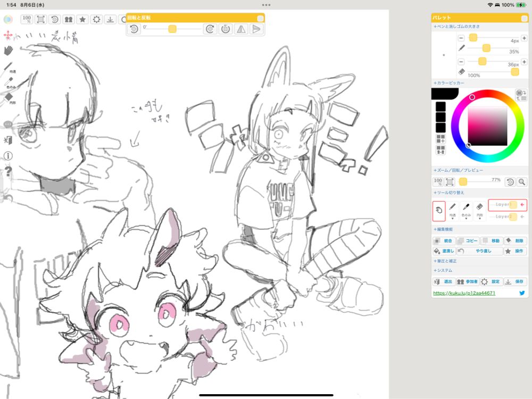Viewport: 532px width, 399px height.
Task: Select the red move arrows tool
Action: [8, 35]
